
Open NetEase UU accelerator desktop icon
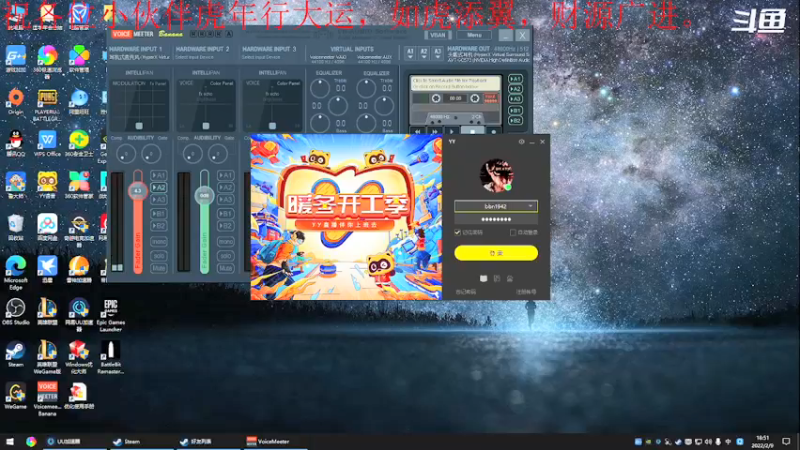point(79,315)
